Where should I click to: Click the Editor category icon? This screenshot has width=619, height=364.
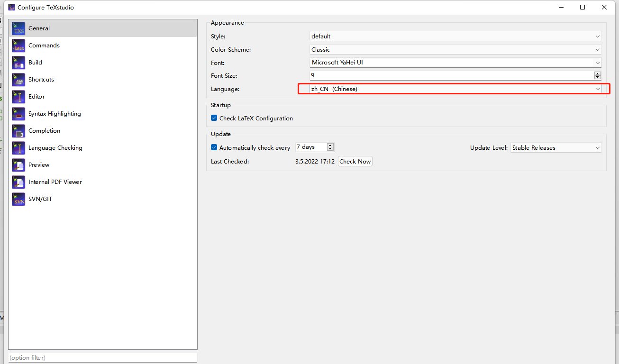[x=18, y=97]
